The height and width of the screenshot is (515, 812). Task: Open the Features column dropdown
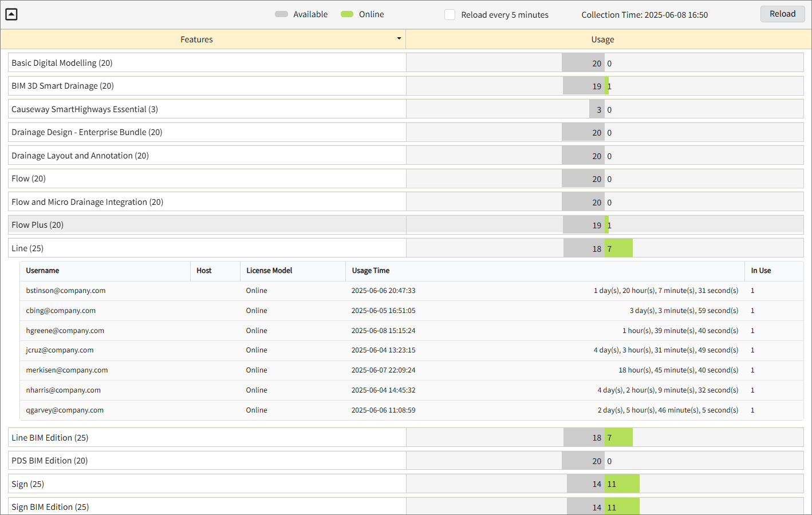tap(399, 39)
